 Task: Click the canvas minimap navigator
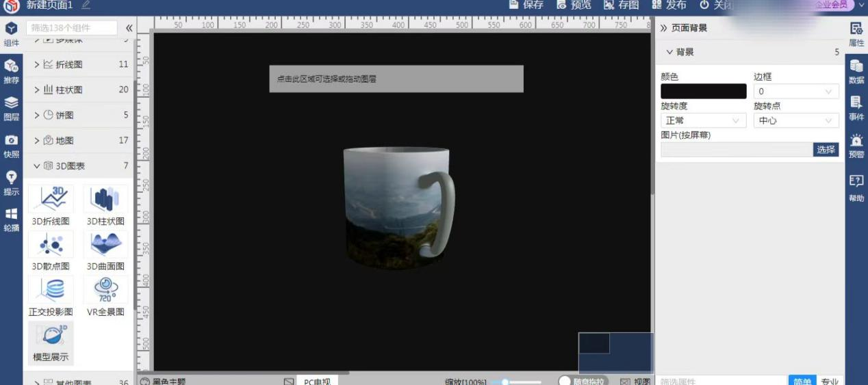(615, 353)
